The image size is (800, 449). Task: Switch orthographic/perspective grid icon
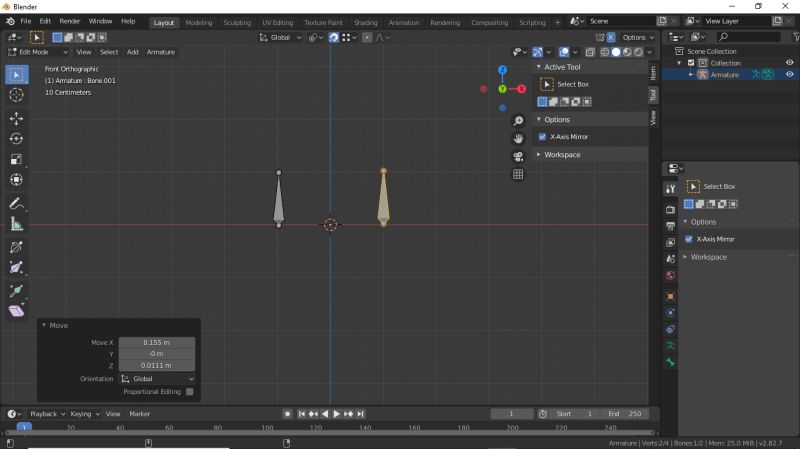tap(518, 174)
